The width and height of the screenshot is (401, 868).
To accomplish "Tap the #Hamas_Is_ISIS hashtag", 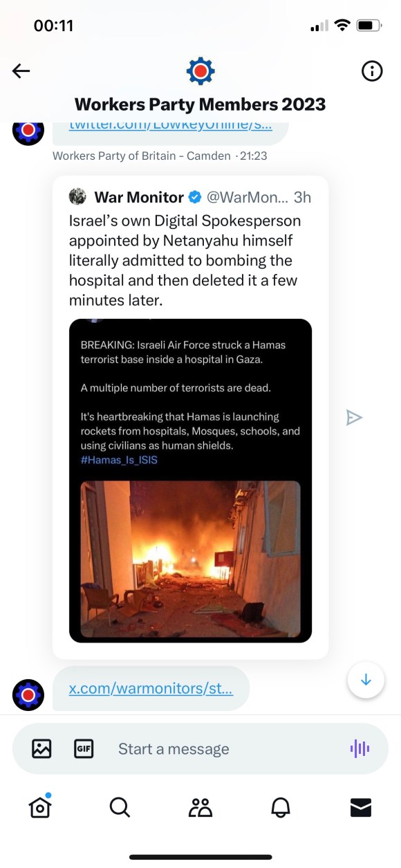I will click(x=119, y=459).
